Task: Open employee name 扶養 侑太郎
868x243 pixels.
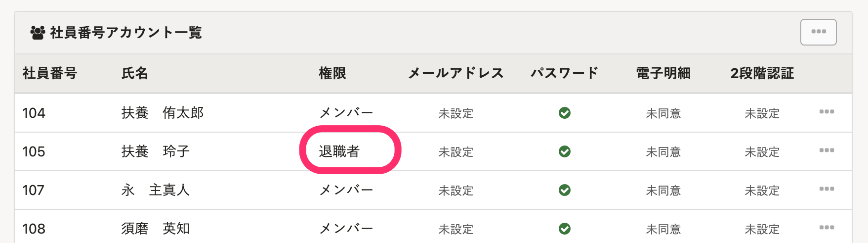Action: click(x=163, y=113)
